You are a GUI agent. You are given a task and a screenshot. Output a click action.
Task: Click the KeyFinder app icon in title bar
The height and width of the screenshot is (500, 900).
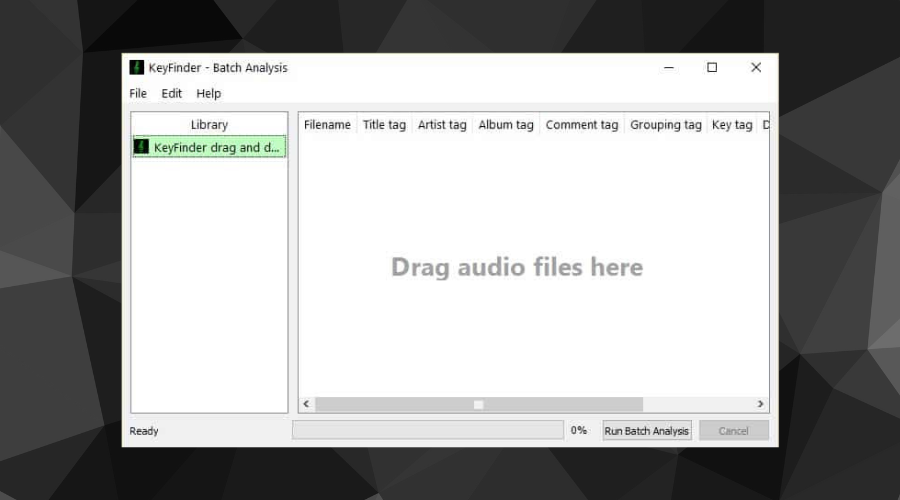pos(137,68)
